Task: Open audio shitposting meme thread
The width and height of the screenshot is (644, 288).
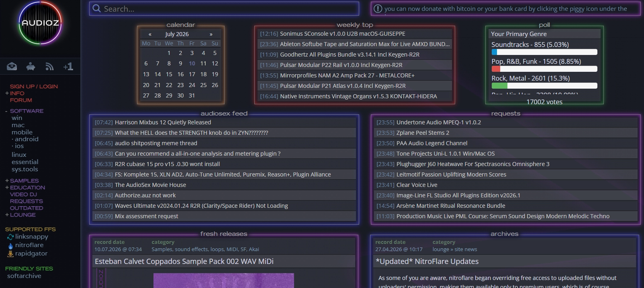Action: click(x=156, y=143)
